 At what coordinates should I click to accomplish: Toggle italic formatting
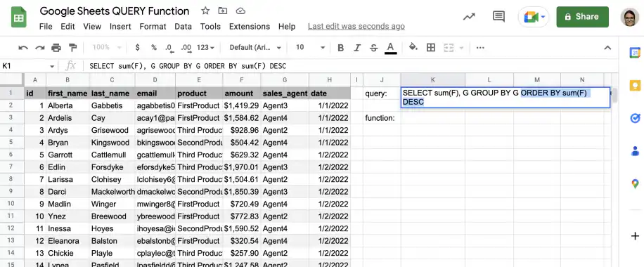(x=357, y=48)
